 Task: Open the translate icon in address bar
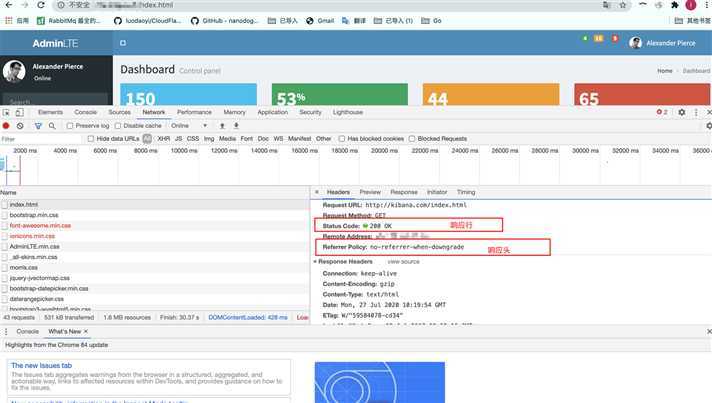tap(607, 5)
